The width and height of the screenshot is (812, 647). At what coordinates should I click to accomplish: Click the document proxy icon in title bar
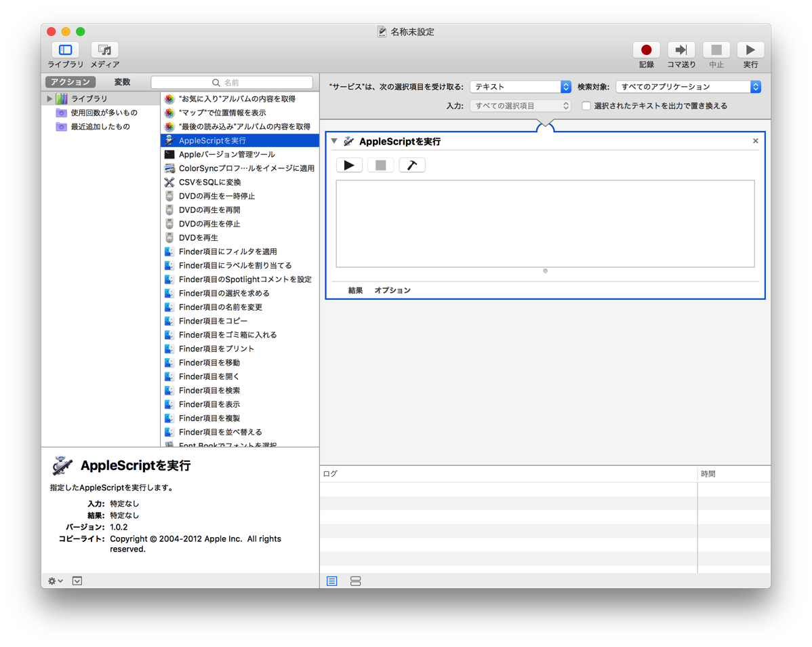click(382, 32)
